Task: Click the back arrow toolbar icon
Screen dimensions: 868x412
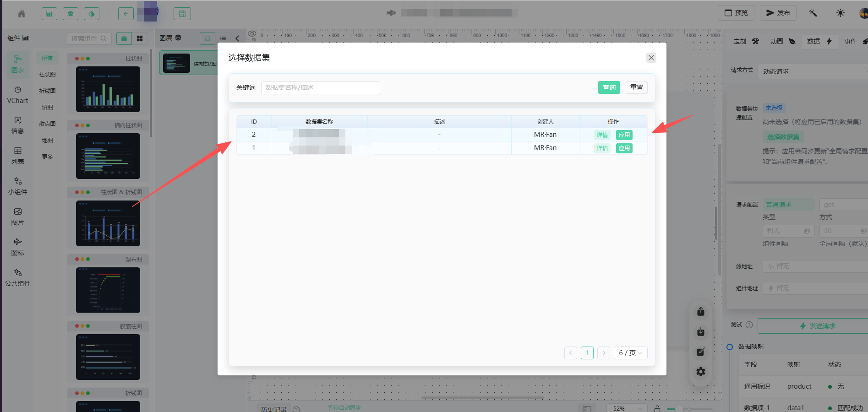Action: click(x=126, y=14)
